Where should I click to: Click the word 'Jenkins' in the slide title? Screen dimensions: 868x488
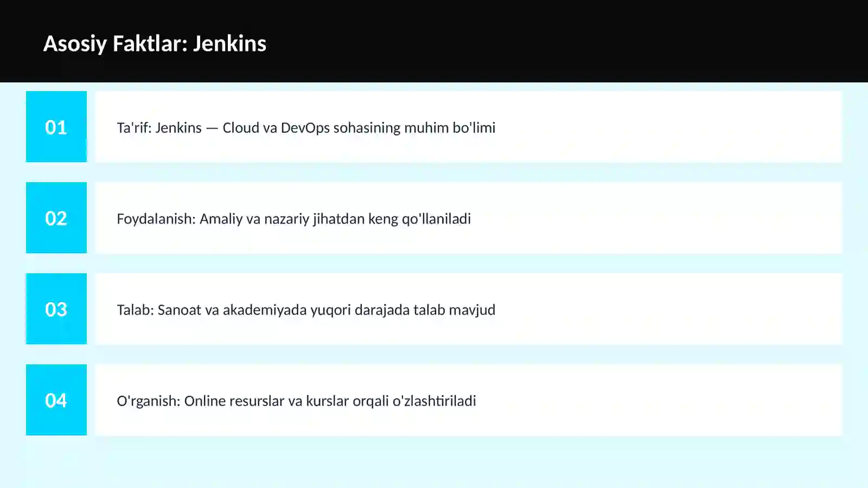(x=229, y=43)
